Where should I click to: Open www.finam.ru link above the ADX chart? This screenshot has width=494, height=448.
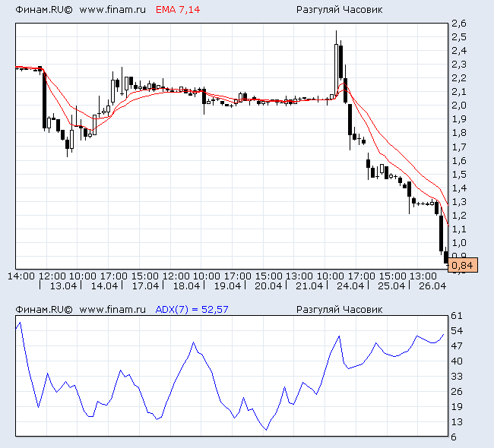click(112, 310)
